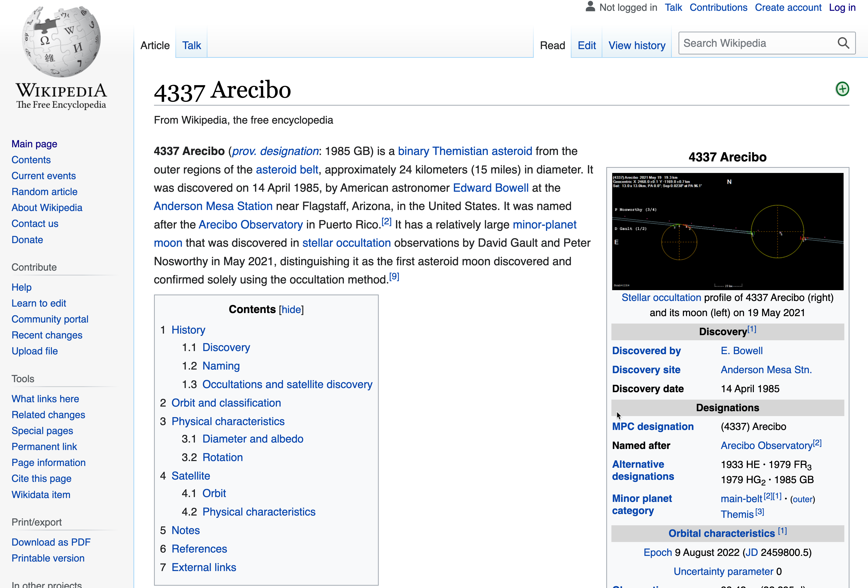The height and width of the screenshot is (588, 868).
Task: Click reference [9] superscript
Action: [x=394, y=277]
